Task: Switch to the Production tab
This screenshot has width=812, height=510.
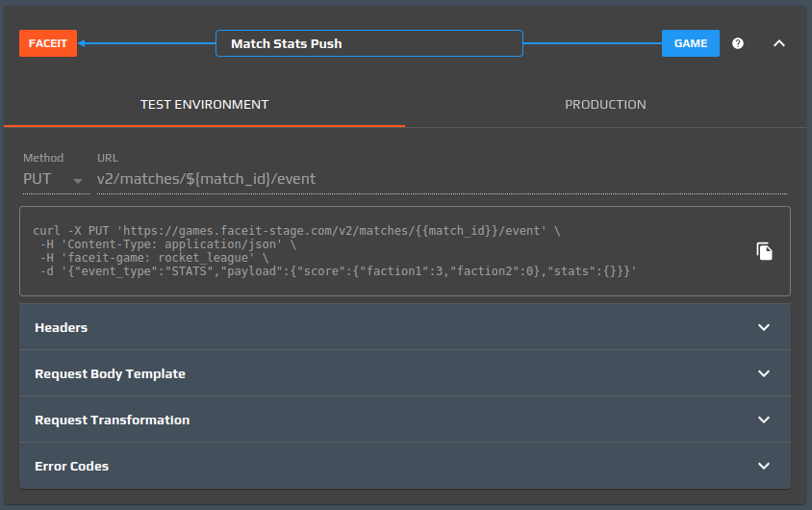Action: 605,104
